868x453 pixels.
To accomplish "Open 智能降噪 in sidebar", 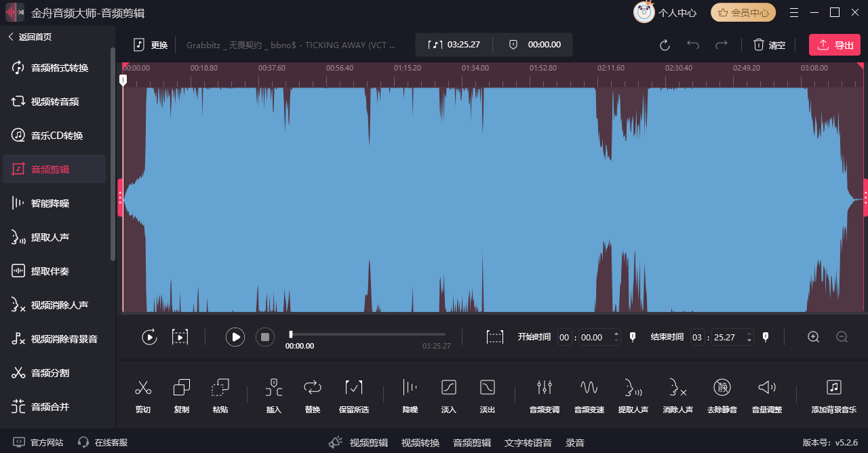I will [x=54, y=203].
